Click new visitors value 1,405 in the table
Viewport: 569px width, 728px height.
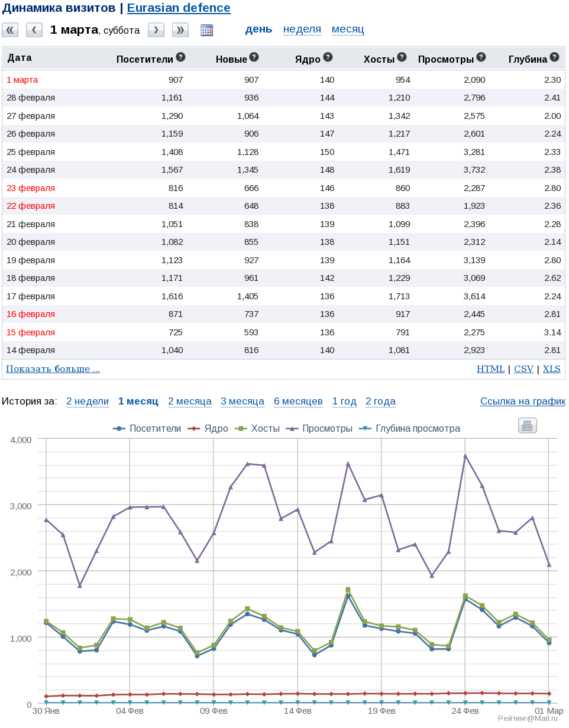(x=248, y=296)
